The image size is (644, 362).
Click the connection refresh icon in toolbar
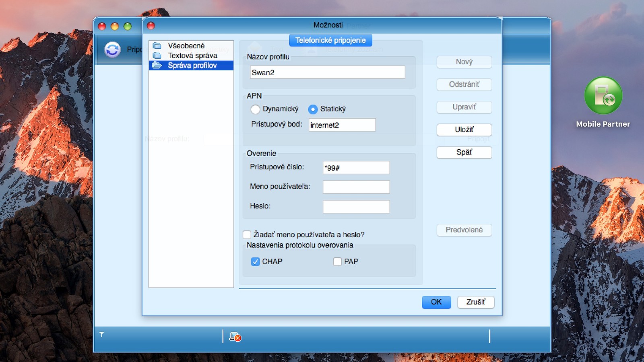coord(112,49)
